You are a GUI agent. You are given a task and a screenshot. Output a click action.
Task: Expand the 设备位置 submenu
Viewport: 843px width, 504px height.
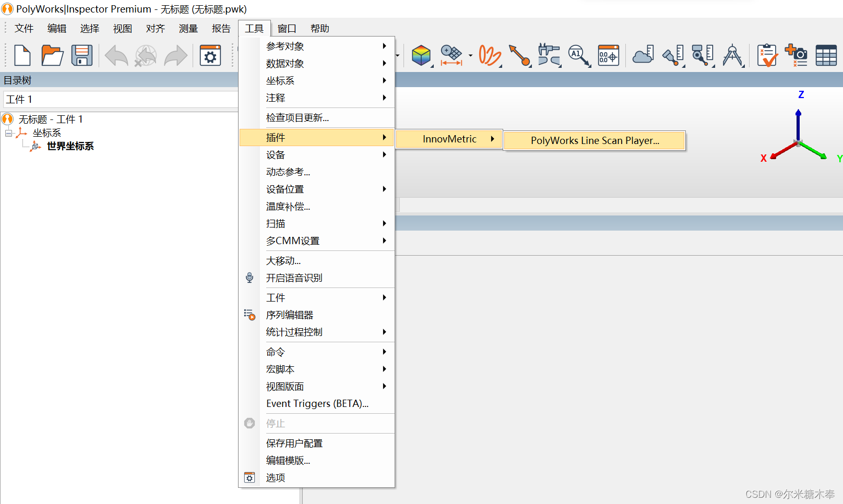tap(317, 189)
